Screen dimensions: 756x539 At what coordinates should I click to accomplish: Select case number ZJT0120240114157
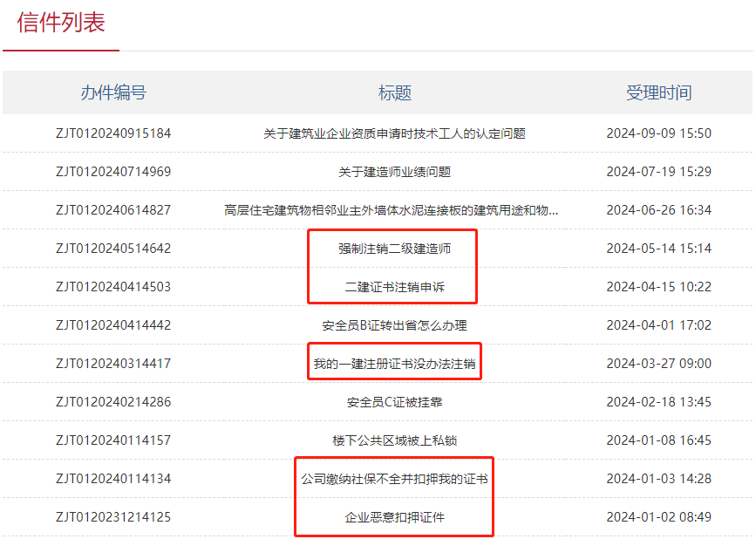[x=113, y=440]
